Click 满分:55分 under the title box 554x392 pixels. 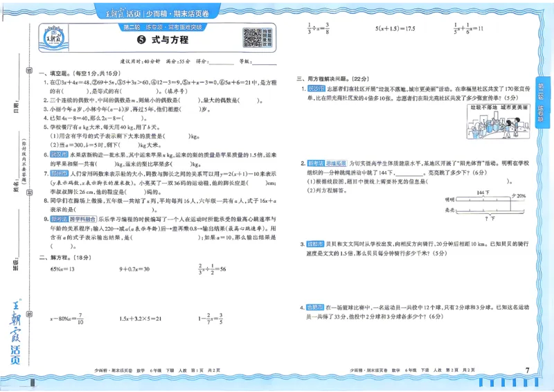point(178,62)
